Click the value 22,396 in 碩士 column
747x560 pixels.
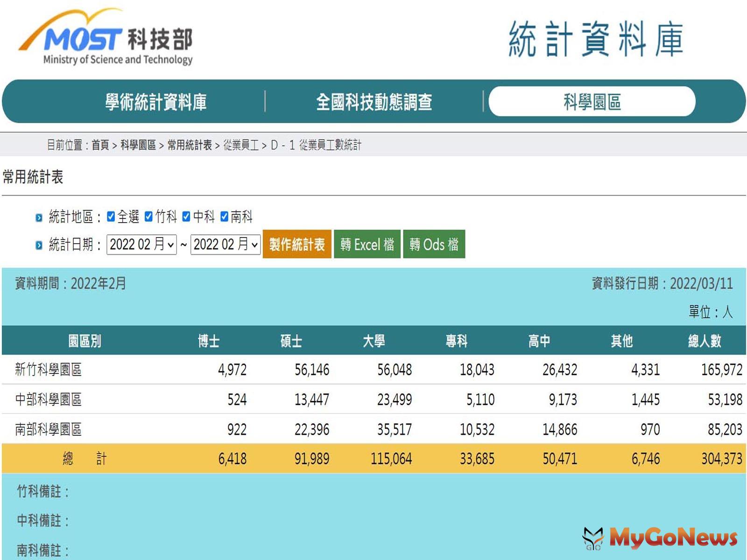pyautogui.click(x=312, y=430)
